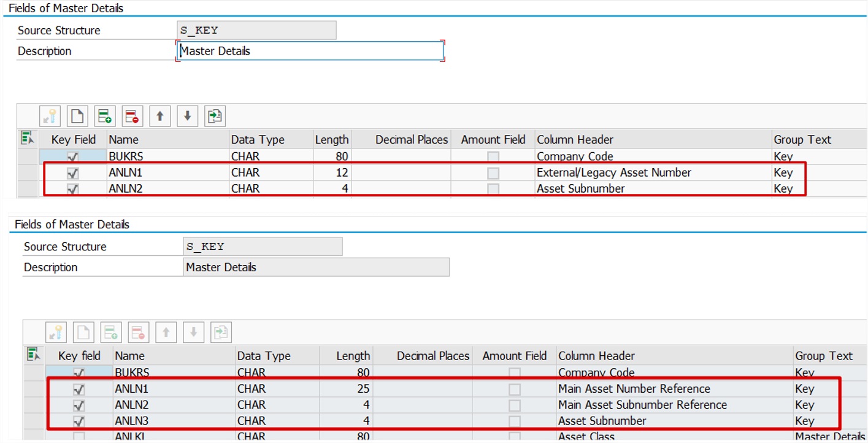This screenshot has width=868, height=443.
Task: Toggle the Key Field checkbox for BUKRS
Action: click(72, 156)
